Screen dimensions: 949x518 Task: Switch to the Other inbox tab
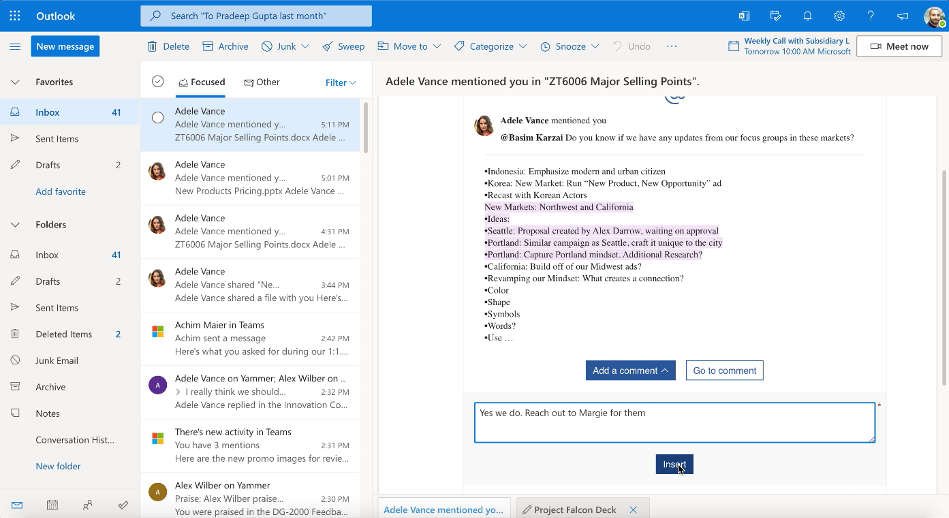pos(262,82)
